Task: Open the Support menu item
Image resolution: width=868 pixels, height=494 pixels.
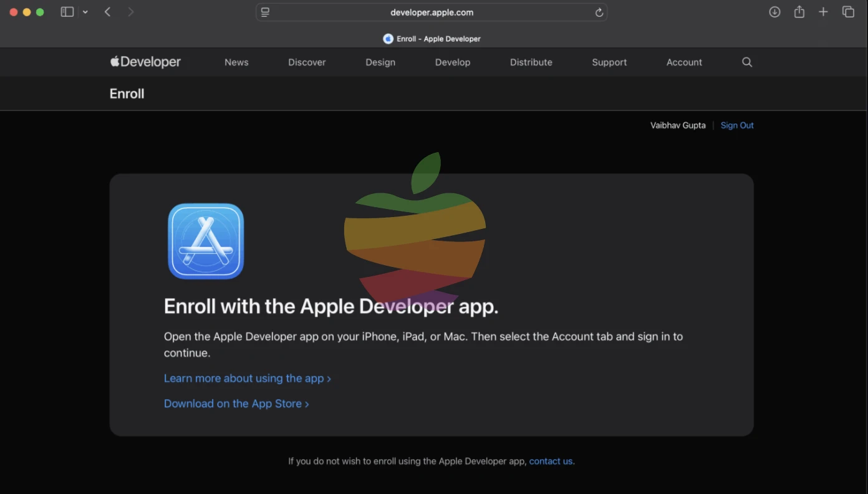Action: click(609, 62)
